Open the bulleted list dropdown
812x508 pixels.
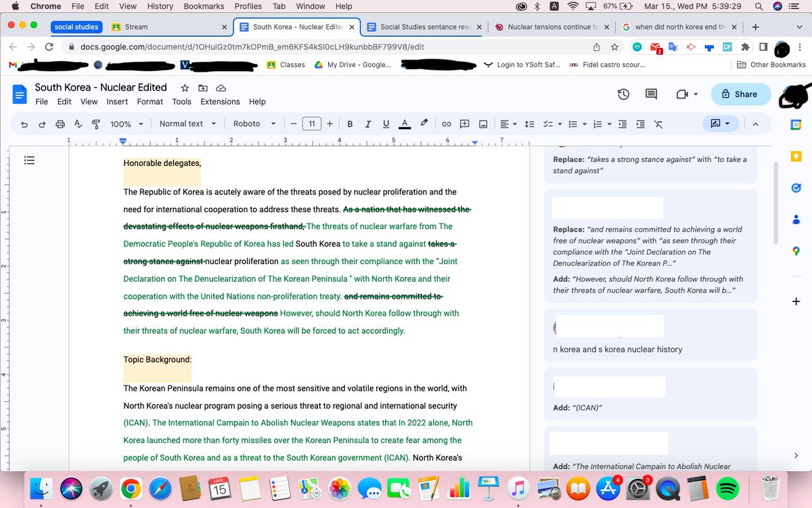pos(576,124)
